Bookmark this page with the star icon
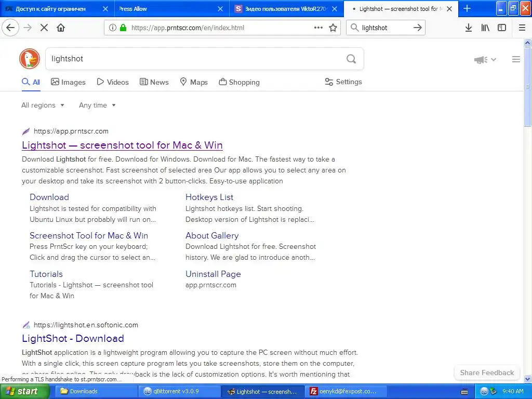Viewport: 532px width, 399px height. (333, 28)
